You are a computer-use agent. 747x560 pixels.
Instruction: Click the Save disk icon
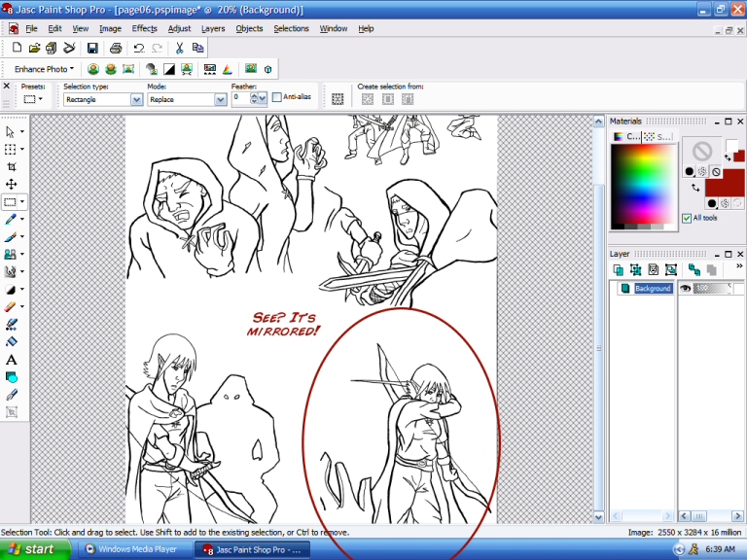tap(92, 48)
